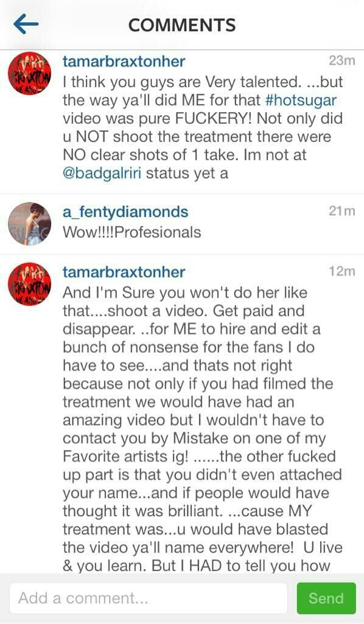Open tamarbraxtonher avatar on 23m comment

[x=29, y=73]
